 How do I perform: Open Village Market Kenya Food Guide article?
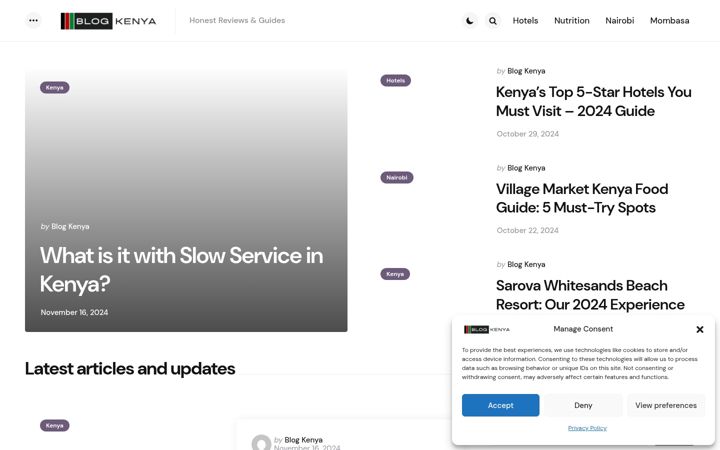(x=582, y=198)
